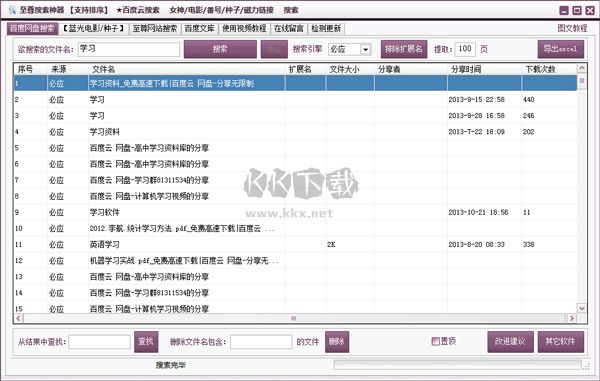Click the window resize grip icon
This screenshot has height=381, width=600.
pyautogui.click(x=586, y=366)
